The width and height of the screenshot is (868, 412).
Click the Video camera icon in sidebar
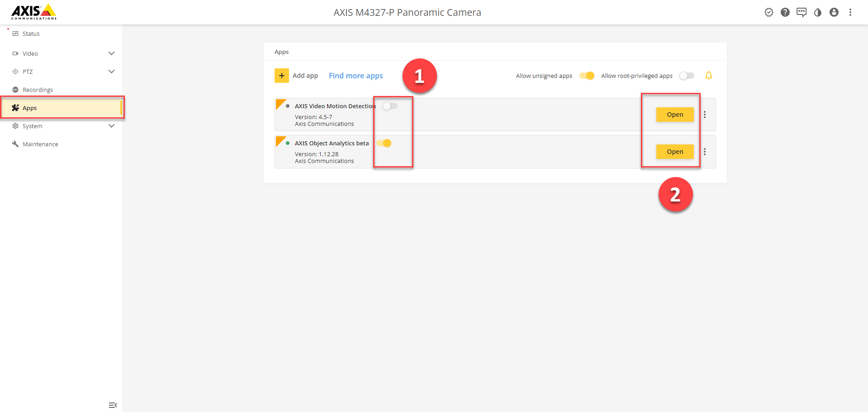[15, 53]
